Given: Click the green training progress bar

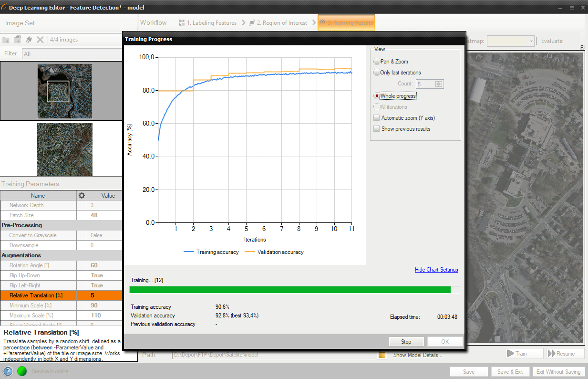Looking at the screenshot, I should point(290,289).
